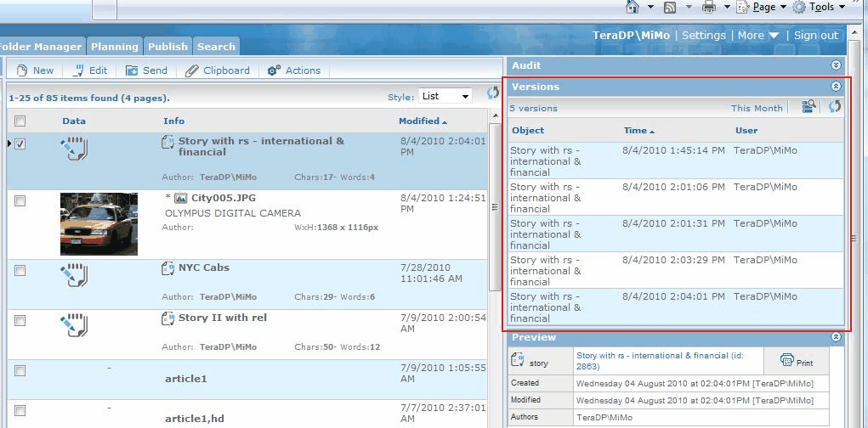Open the Style List dropdown
The height and width of the screenshot is (428, 868).
(445, 97)
